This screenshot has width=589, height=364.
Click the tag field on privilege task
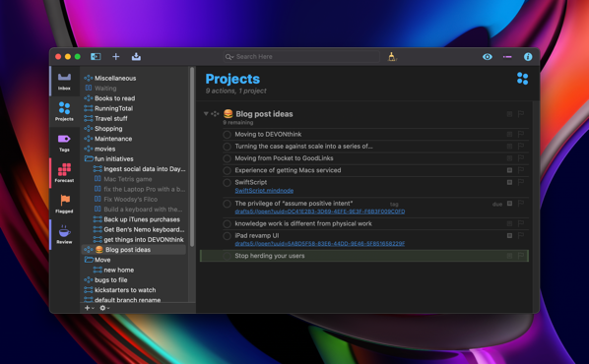[394, 205]
